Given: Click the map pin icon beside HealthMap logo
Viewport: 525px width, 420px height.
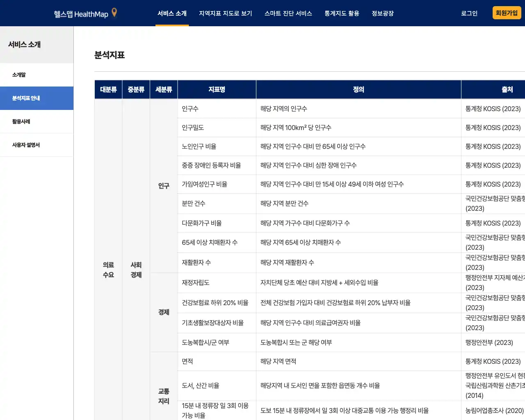Looking at the screenshot, I should (114, 13).
